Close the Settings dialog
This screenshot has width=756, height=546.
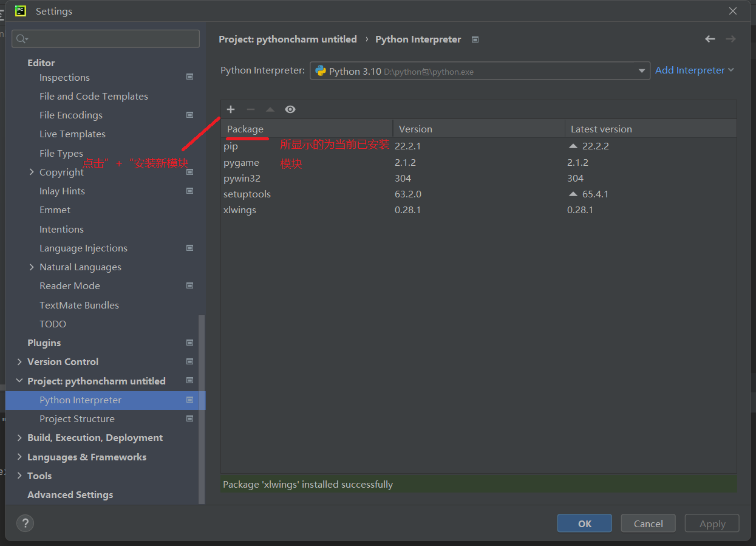(x=733, y=11)
